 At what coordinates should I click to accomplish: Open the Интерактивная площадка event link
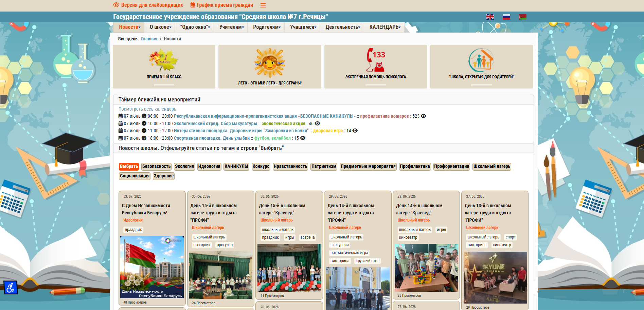(x=241, y=131)
